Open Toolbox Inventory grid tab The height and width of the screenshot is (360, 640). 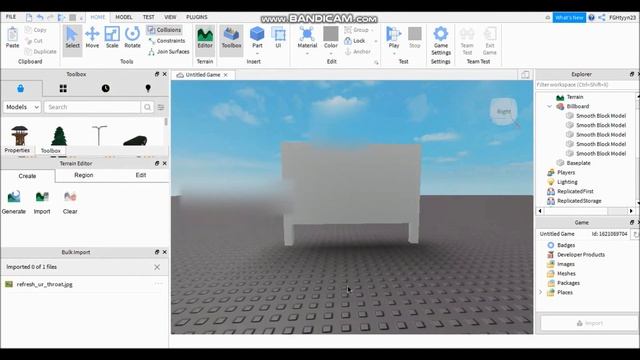click(x=63, y=89)
